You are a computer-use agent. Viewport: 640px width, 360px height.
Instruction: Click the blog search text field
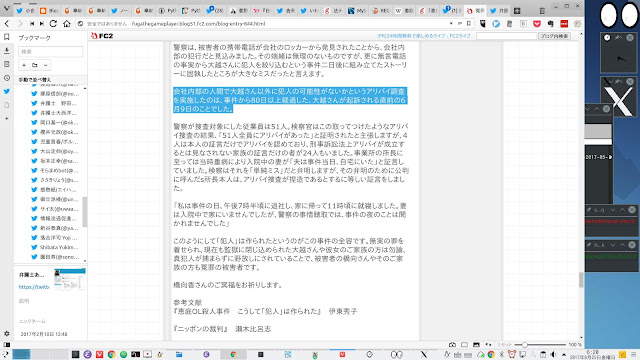click(x=506, y=36)
